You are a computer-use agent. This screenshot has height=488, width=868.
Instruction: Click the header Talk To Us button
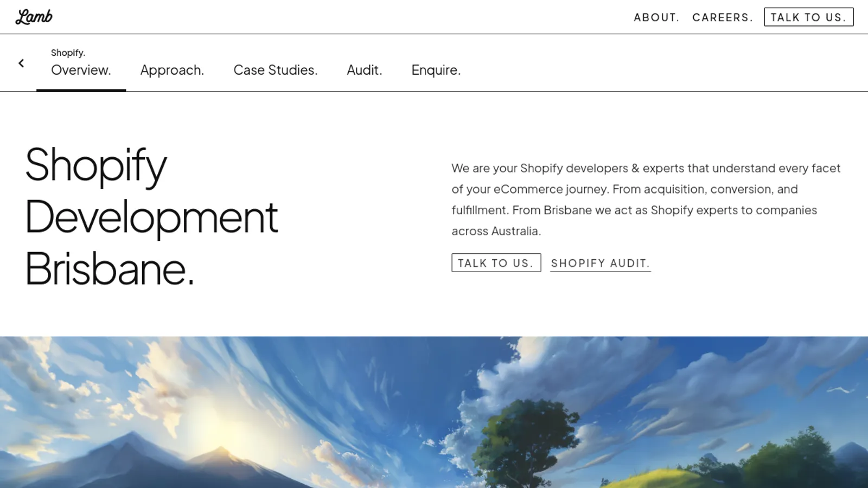click(x=809, y=17)
